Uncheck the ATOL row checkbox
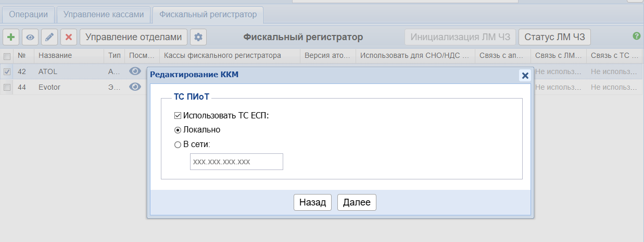The image size is (644, 242). tap(7, 71)
